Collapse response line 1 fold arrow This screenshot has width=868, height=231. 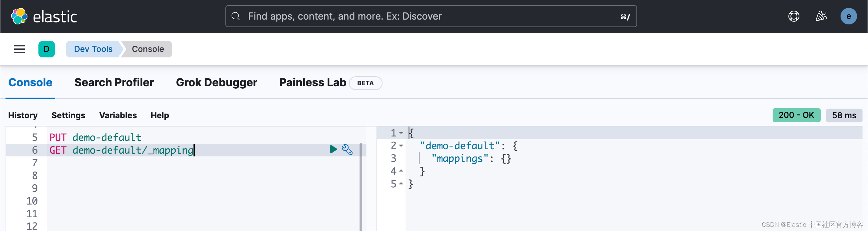[401, 133]
